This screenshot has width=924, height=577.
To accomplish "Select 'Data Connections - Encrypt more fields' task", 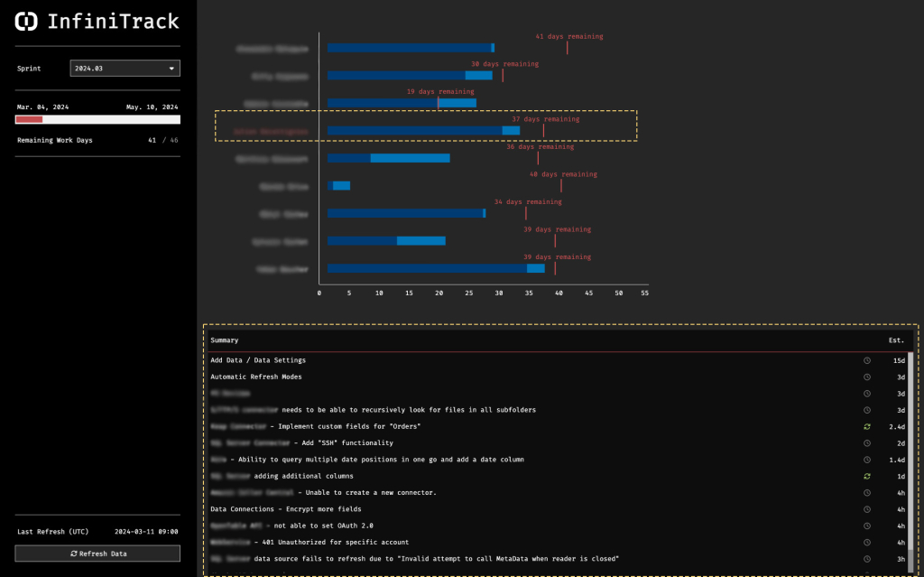I will click(x=558, y=509).
